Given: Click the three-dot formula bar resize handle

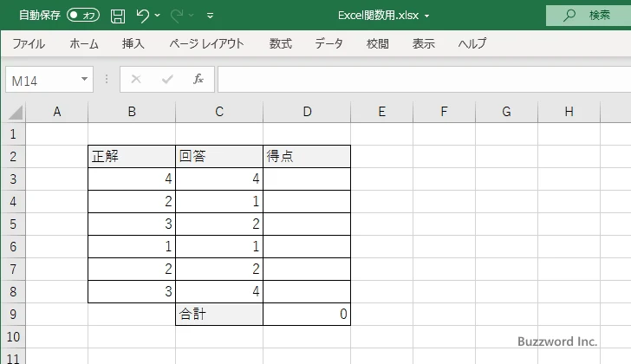Looking at the screenshot, I should [107, 79].
